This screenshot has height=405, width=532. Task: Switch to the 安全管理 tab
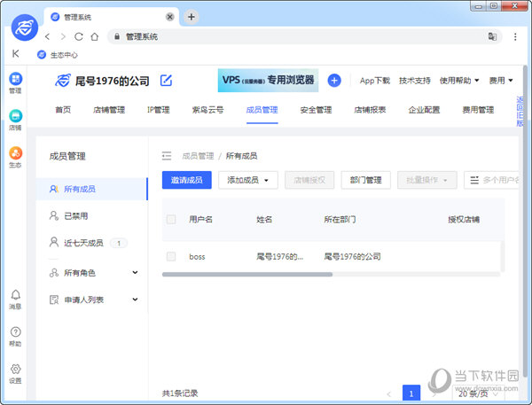(x=315, y=110)
